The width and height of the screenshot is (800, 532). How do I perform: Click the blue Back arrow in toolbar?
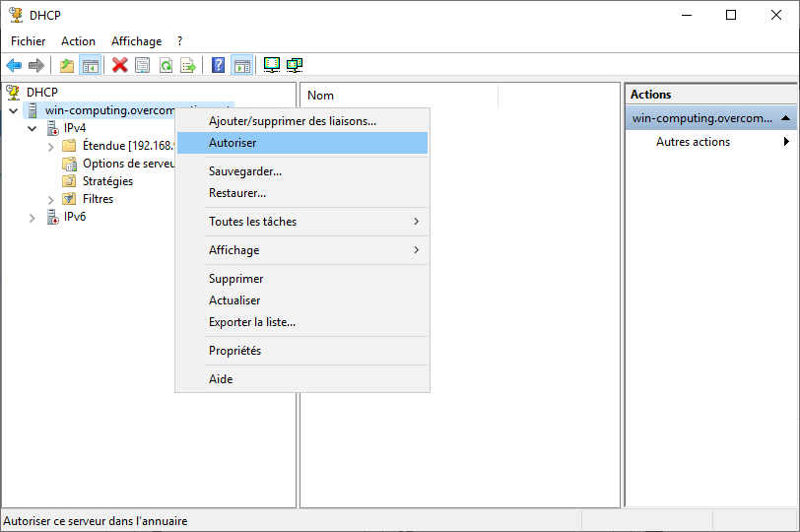[x=14, y=66]
